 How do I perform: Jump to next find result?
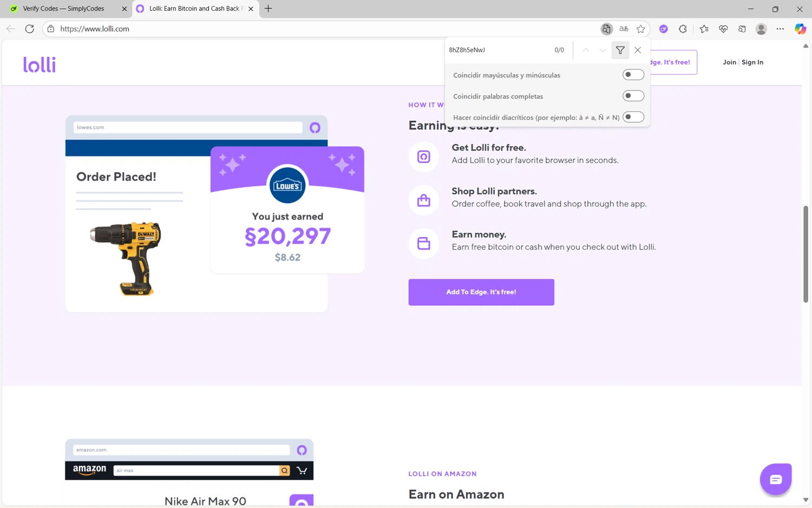pos(603,50)
